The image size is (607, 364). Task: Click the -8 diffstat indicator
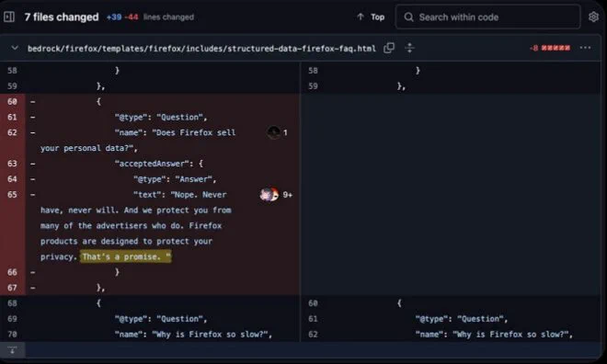pos(533,48)
